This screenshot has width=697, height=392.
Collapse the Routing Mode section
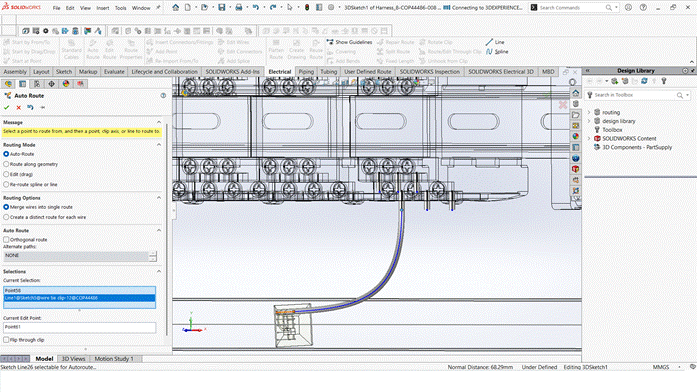coord(159,145)
